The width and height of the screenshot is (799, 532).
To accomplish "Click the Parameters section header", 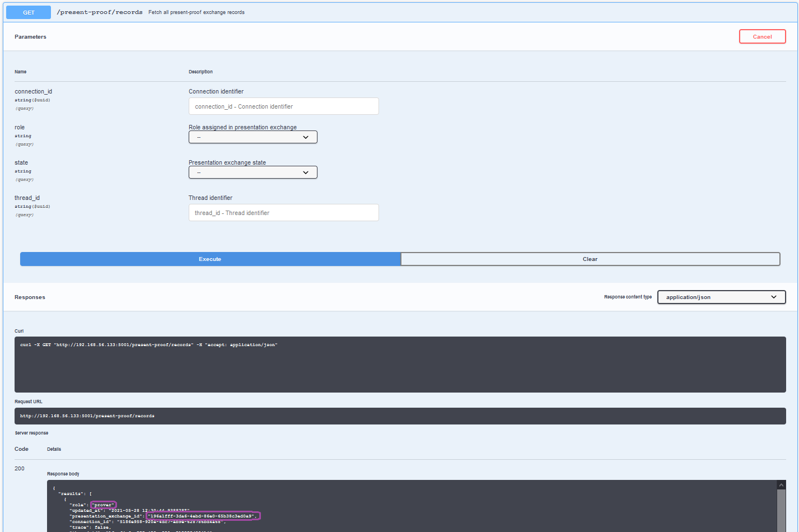I will pyautogui.click(x=30, y=36).
